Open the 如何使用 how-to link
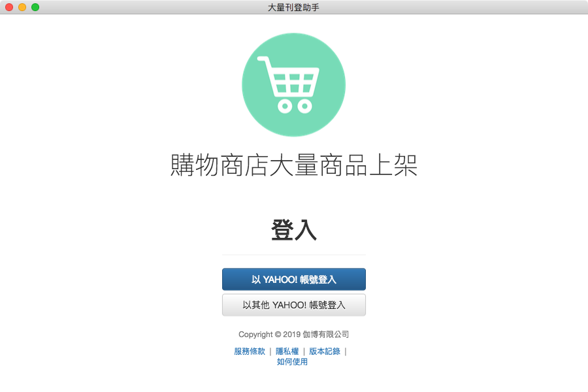This screenshot has height=392, width=588. (x=292, y=362)
